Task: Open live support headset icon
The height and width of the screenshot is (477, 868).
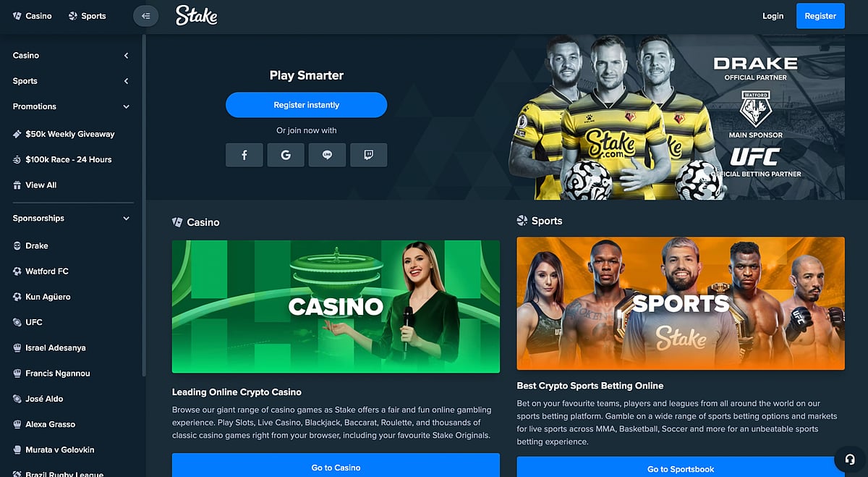Action: [x=849, y=459]
